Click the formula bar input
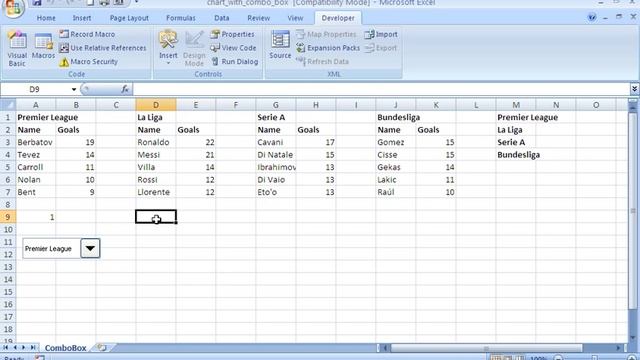The height and width of the screenshot is (360, 640). (x=382, y=89)
